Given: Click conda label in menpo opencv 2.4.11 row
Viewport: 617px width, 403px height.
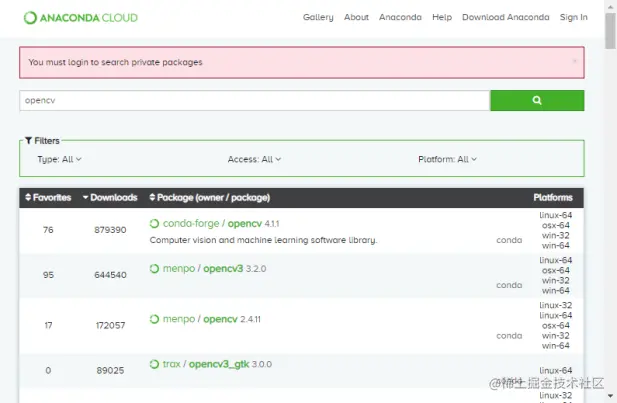Looking at the screenshot, I should click(509, 336).
